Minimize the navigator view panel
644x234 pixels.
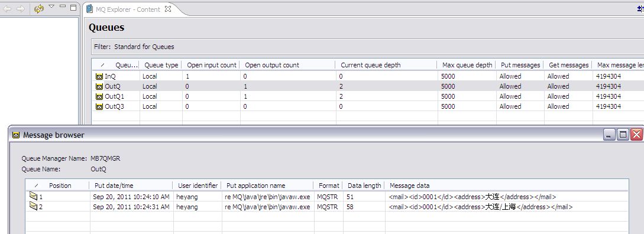63,6
